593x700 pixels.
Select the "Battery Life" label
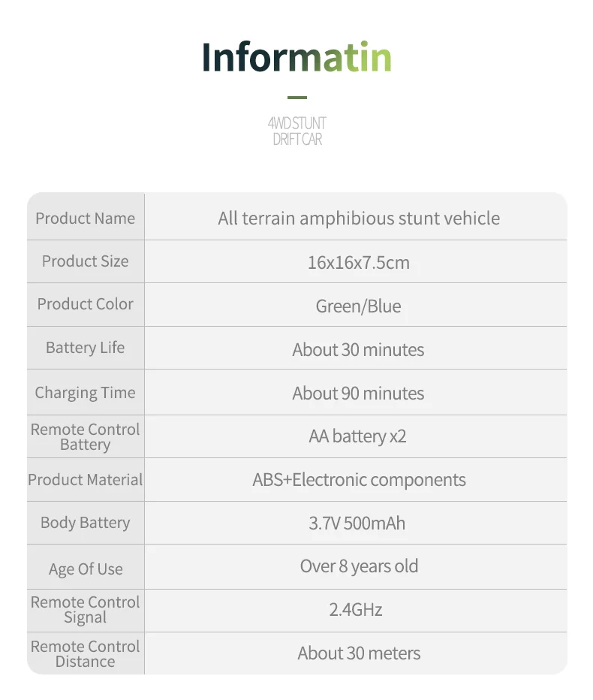pyautogui.click(x=86, y=348)
